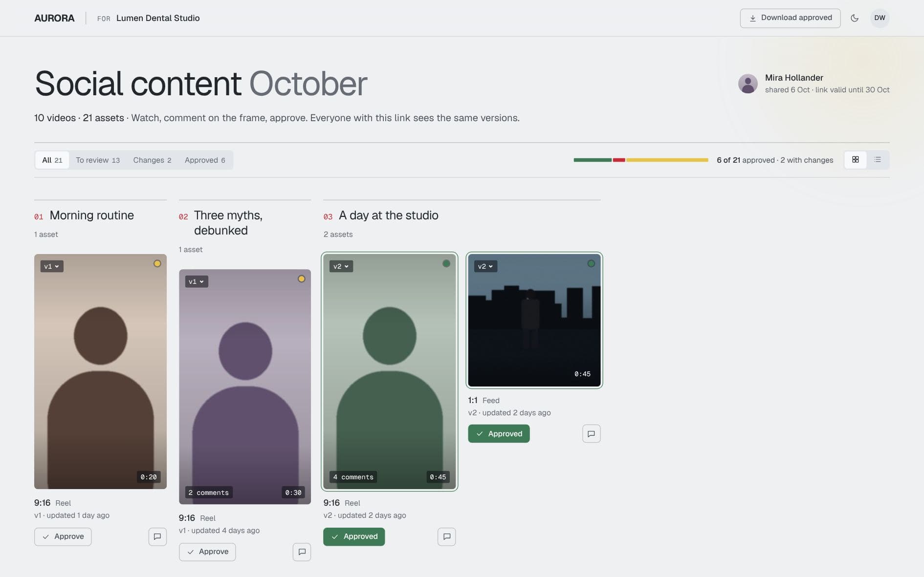Open v2 dropdown on studio reel thumbnail
The height and width of the screenshot is (577, 924).
341,266
